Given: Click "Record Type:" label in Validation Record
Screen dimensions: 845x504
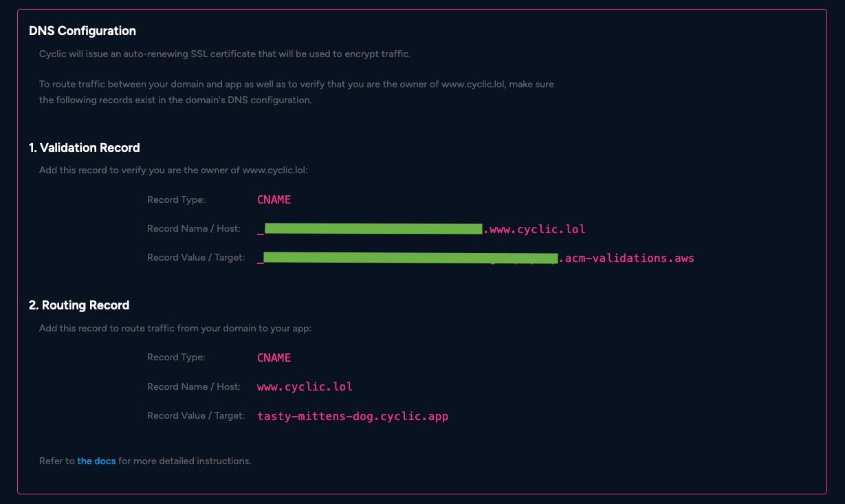Looking at the screenshot, I should coord(176,199).
